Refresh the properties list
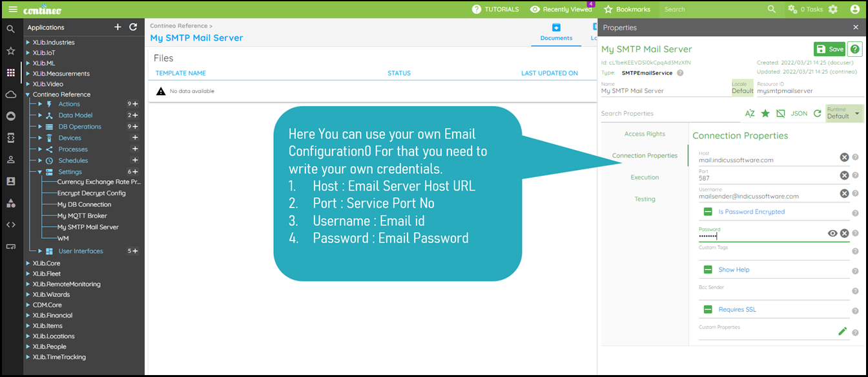Screen dimensions: 868x377 coord(817,113)
